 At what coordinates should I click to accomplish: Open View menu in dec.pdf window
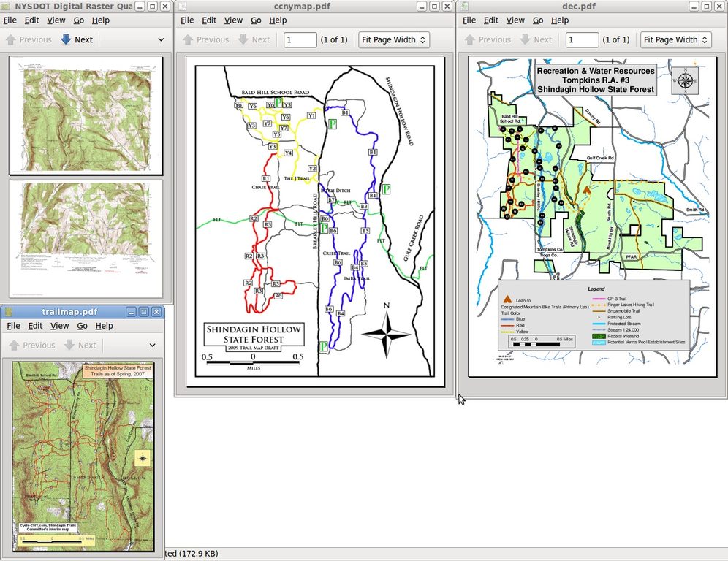515,20
